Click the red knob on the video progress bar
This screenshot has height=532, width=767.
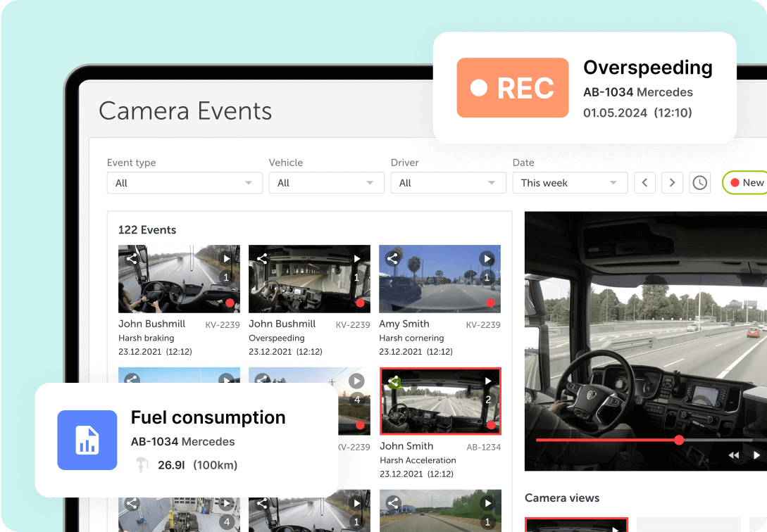click(x=679, y=440)
